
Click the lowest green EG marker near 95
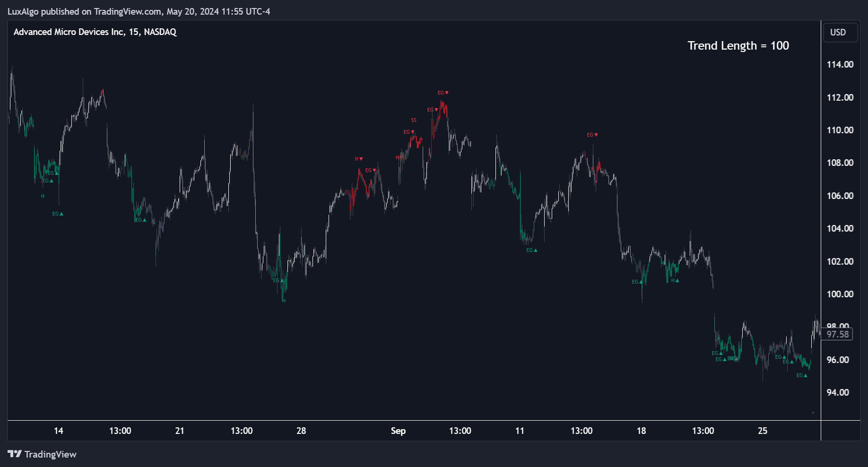tap(802, 375)
